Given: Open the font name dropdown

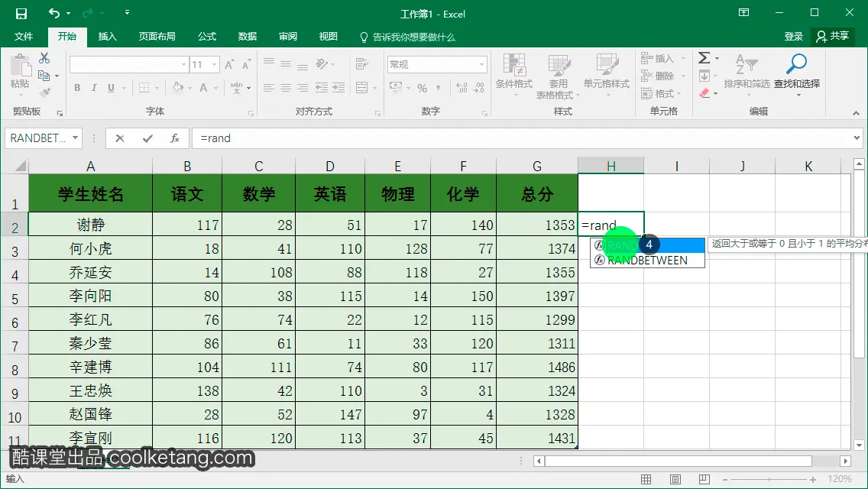Looking at the screenshot, I should click(184, 65).
